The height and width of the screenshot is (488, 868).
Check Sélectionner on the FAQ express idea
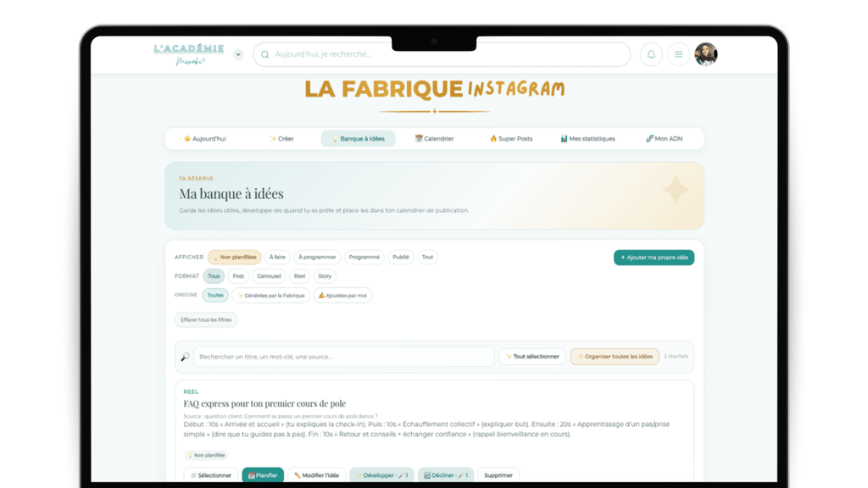click(x=211, y=475)
